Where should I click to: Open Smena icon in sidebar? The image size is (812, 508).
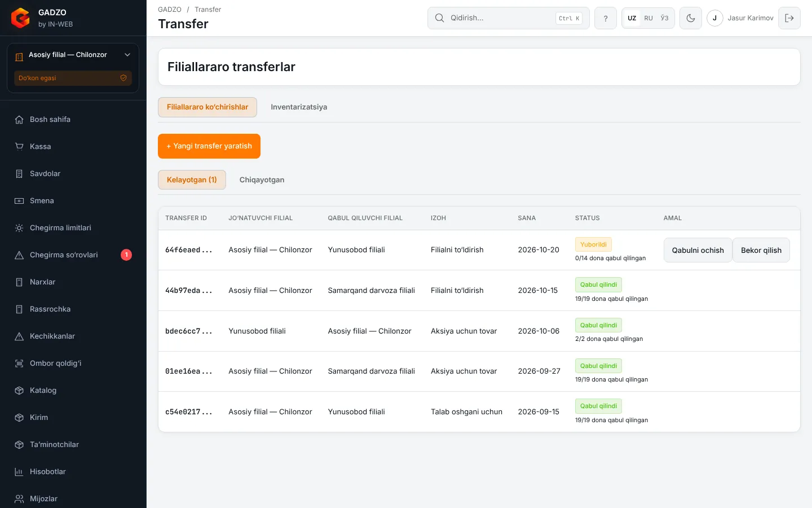(19, 201)
